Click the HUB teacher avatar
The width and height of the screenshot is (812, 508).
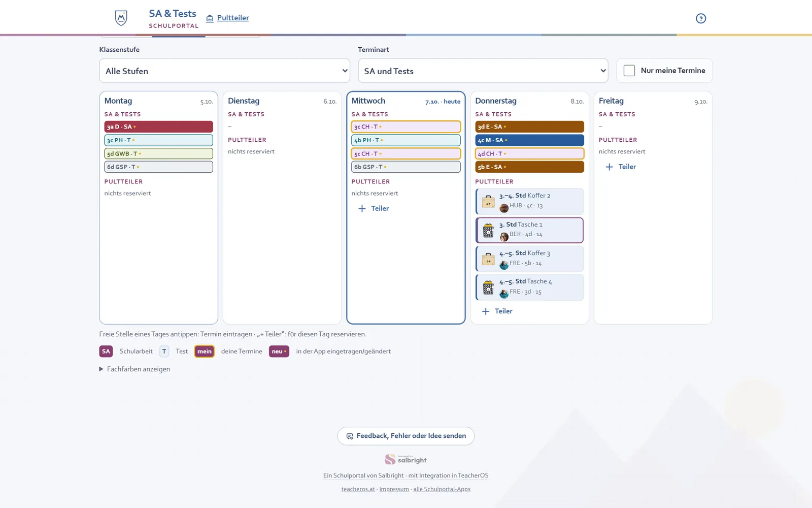pos(504,208)
